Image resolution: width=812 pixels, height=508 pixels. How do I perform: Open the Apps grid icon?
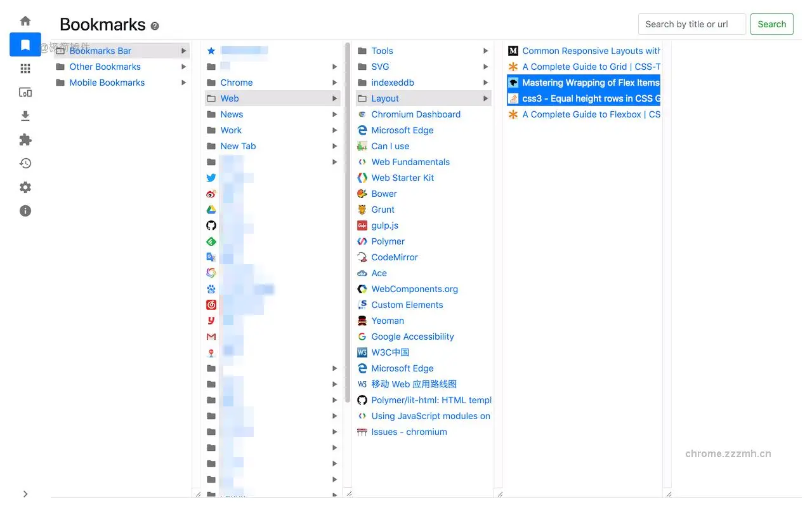25,68
